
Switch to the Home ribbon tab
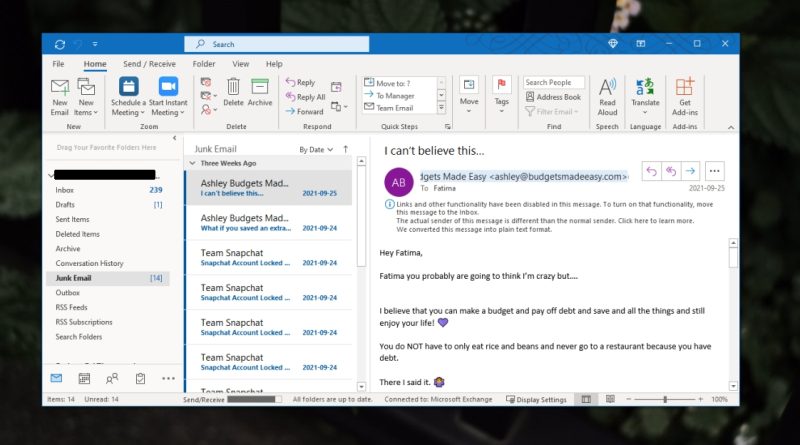tap(95, 64)
